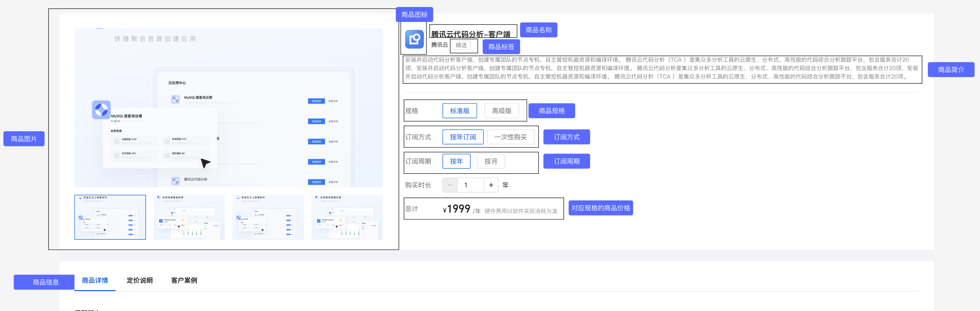
Task: Choose 按年订阅 subscription method
Action: pyautogui.click(x=463, y=137)
